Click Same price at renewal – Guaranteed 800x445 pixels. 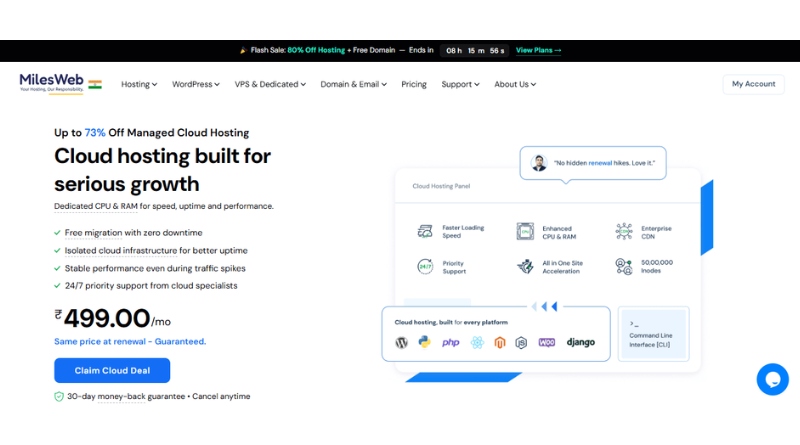(130, 341)
